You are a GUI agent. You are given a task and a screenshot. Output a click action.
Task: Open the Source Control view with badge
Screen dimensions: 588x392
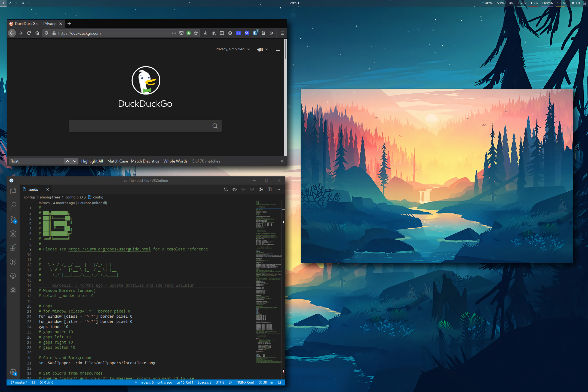pyautogui.click(x=13, y=219)
